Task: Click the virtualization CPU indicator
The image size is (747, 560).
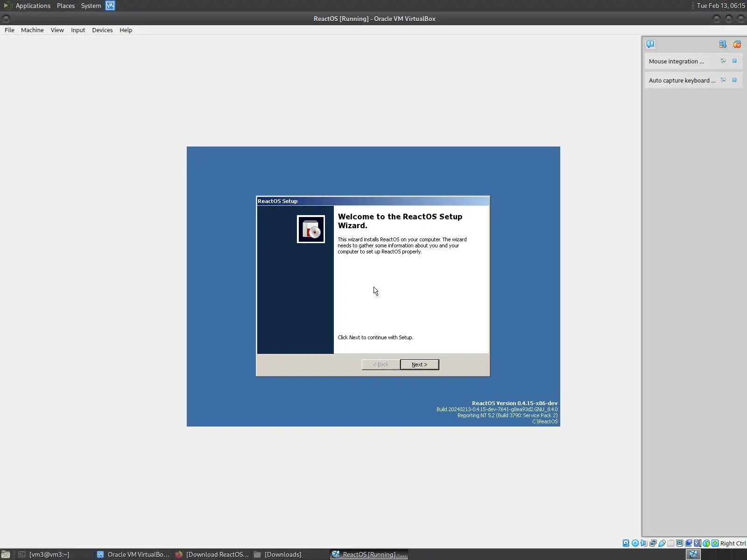Action: [x=697, y=543]
